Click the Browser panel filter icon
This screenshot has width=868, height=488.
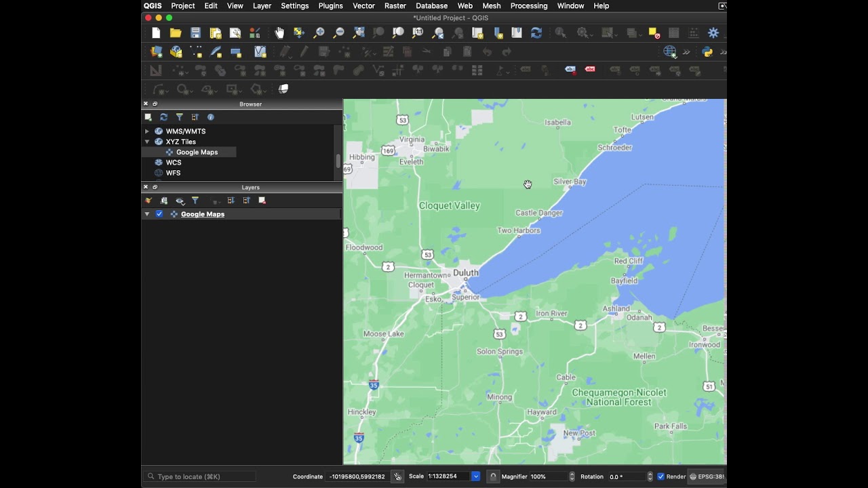click(x=179, y=117)
